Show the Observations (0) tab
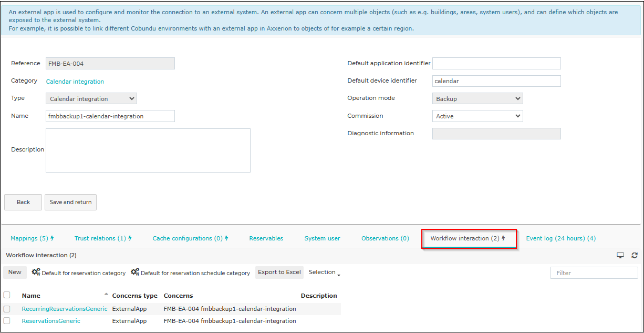The image size is (644, 333). pyautogui.click(x=385, y=238)
